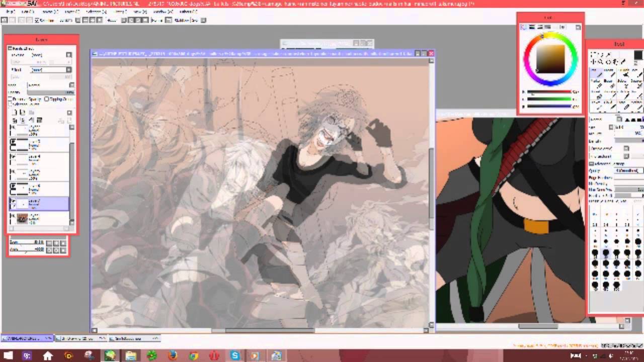Toggle the color mixer panel icon
Screen dimensions: 644x362
point(547,27)
